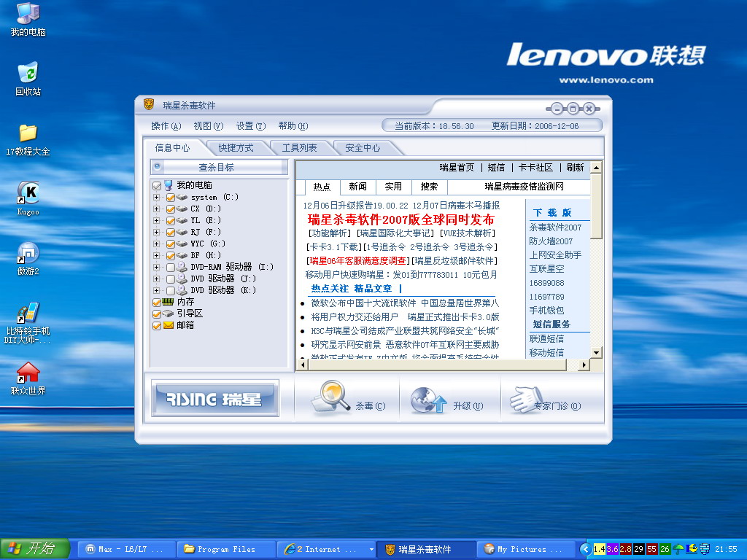Select the 内存 memory chip icon
The height and width of the screenshot is (560, 747).
tap(168, 301)
